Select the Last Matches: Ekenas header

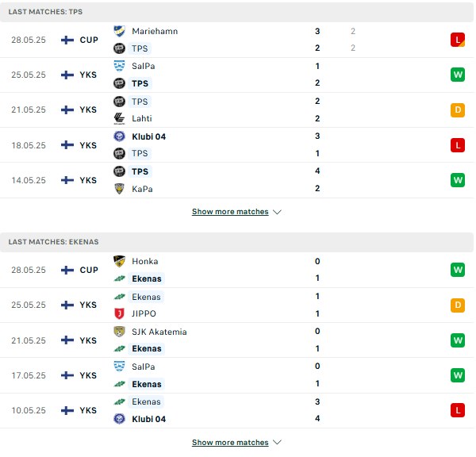[x=236, y=242]
